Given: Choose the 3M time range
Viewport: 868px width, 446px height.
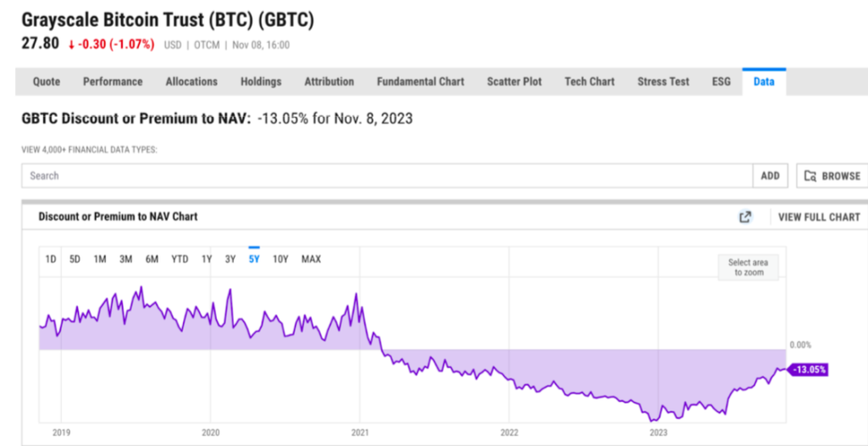Looking at the screenshot, I should (x=125, y=259).
